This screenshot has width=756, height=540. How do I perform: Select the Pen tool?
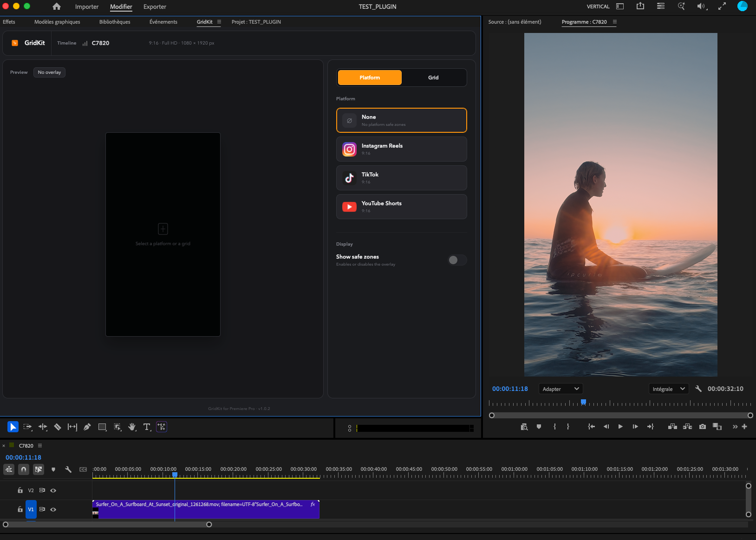coord(87,427)
